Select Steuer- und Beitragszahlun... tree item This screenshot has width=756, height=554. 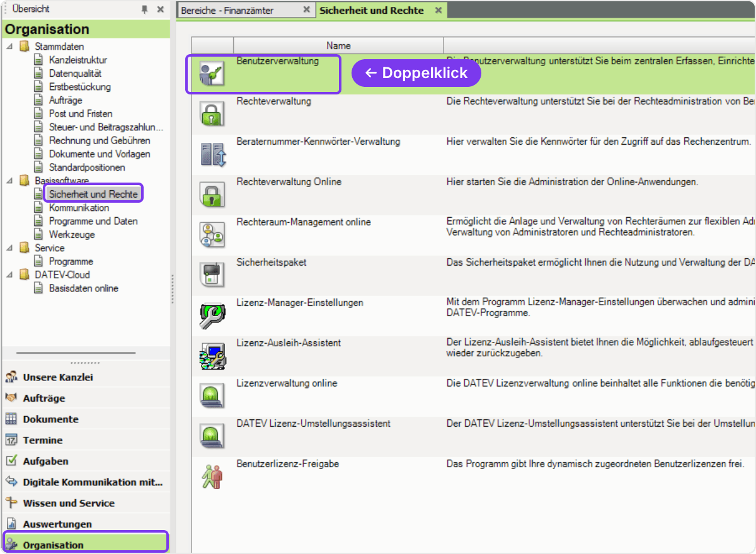[106, 127]
